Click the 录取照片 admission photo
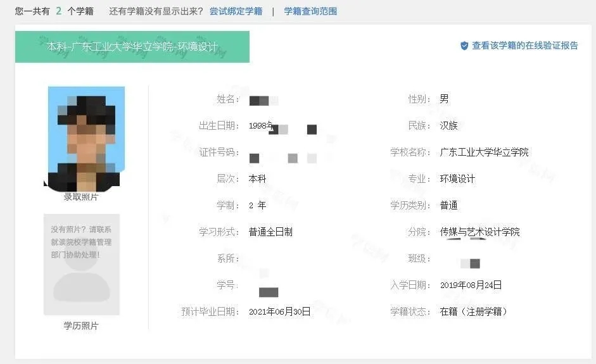Screen dimensions: 596x364 point(85,139)
